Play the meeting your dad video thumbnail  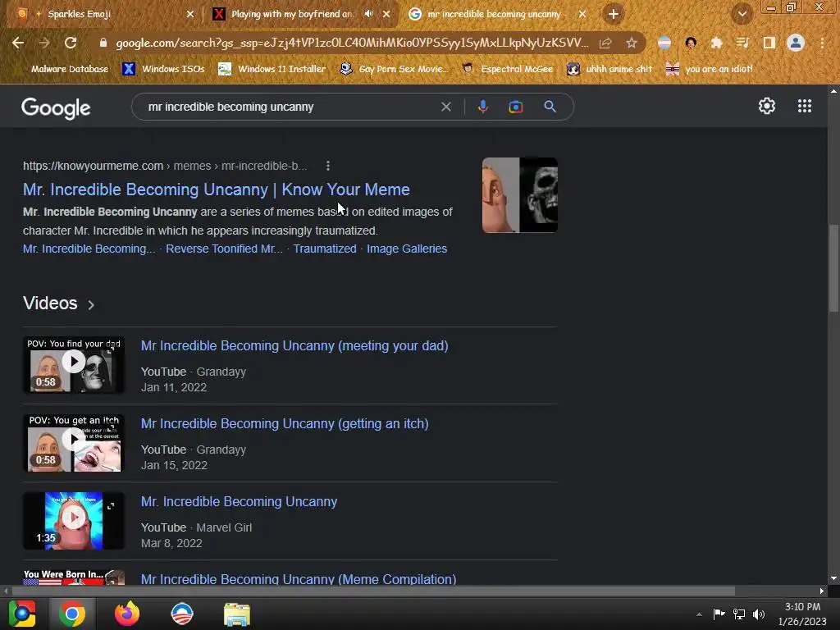coord(73,365)
